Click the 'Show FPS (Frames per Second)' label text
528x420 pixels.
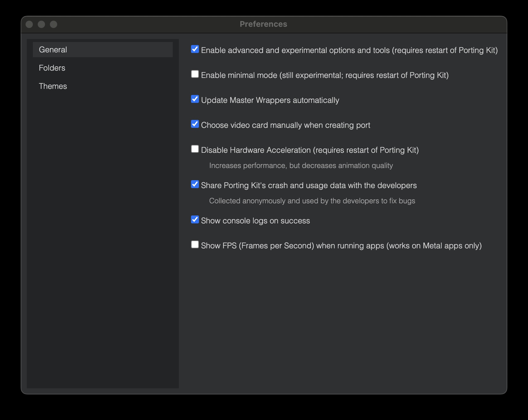tap(341, 246)
